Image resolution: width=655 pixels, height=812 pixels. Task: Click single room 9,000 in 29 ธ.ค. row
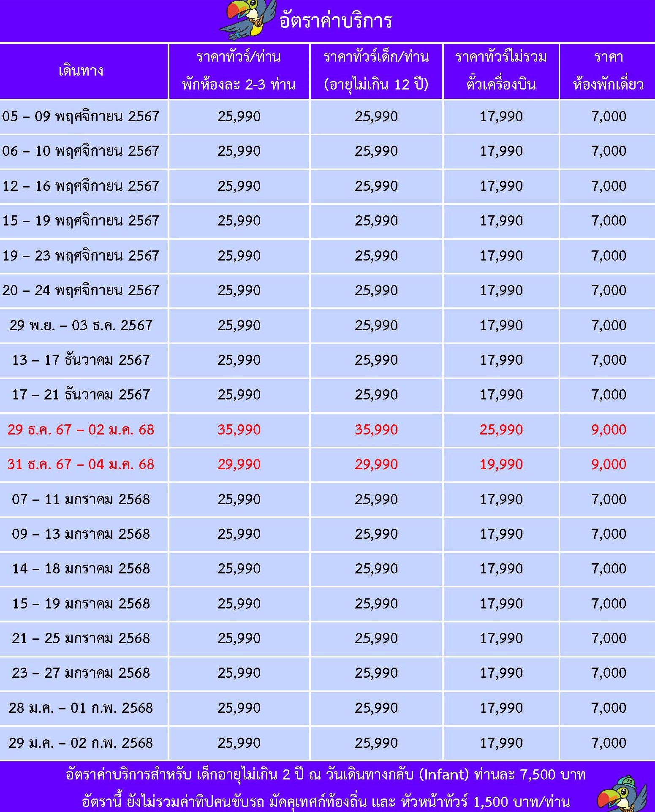tap(609, 429)
